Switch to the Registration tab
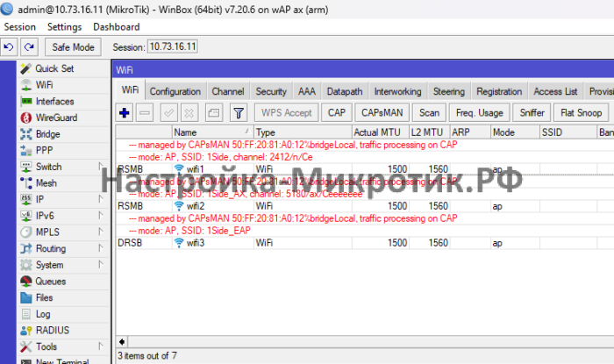The height and width of the screenshot is (364, 614). point(499,91)
